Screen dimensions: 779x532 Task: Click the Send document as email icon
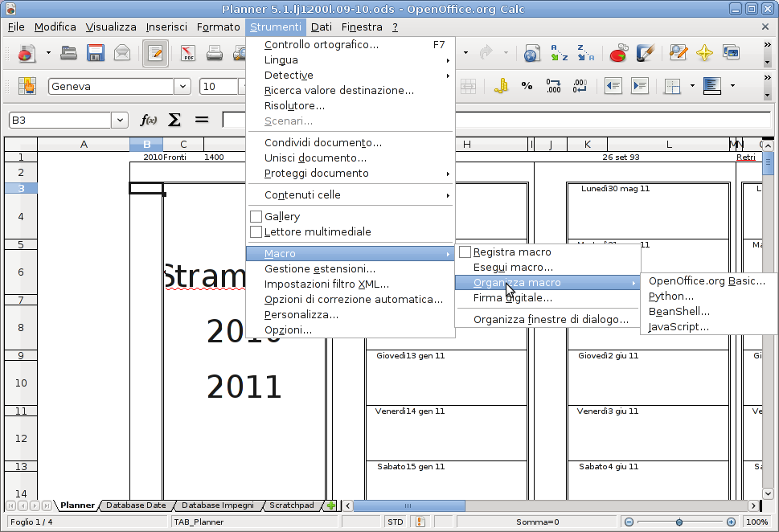(122, 53)
